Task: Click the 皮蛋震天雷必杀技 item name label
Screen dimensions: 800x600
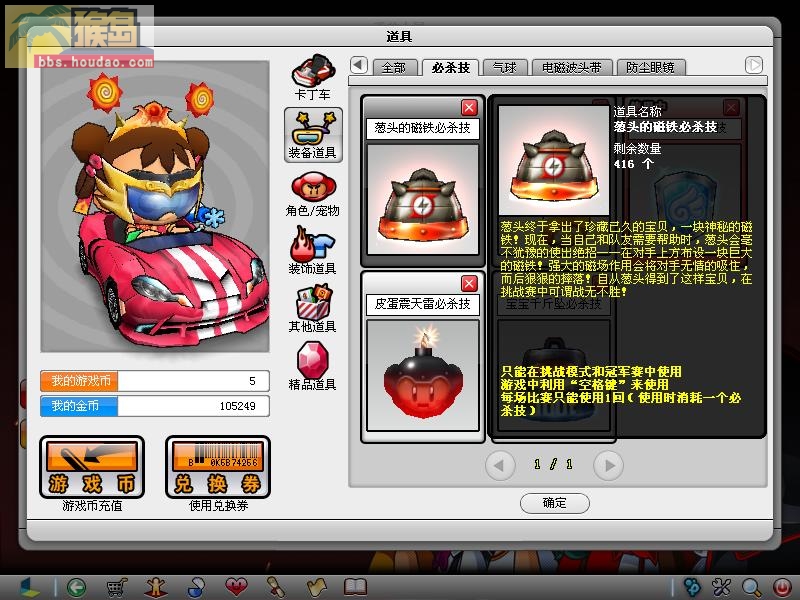Action: click(x=423, y=304)
